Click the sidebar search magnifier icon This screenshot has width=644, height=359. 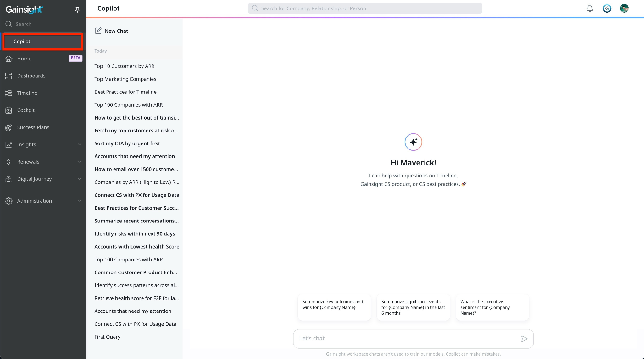[9, 24]
